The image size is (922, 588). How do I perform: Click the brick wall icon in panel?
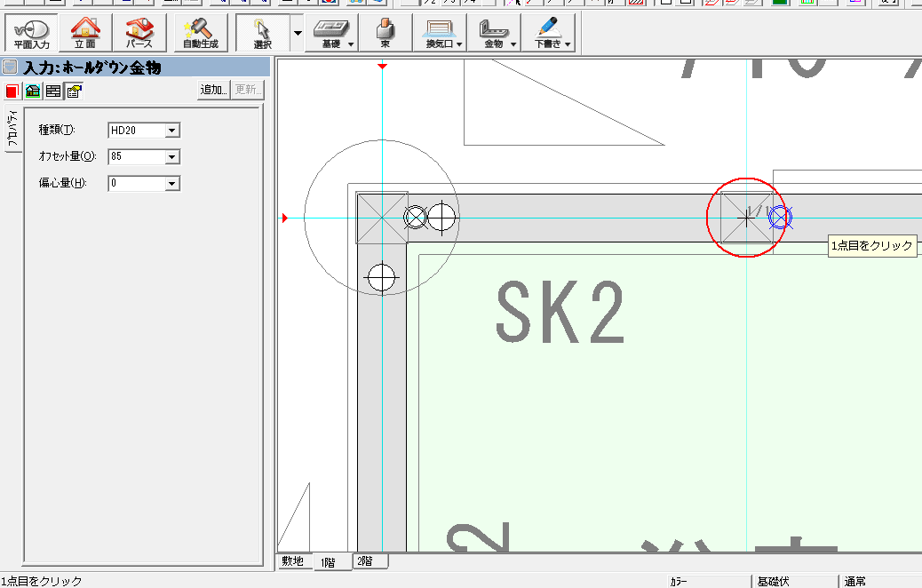tap(53, 91)
